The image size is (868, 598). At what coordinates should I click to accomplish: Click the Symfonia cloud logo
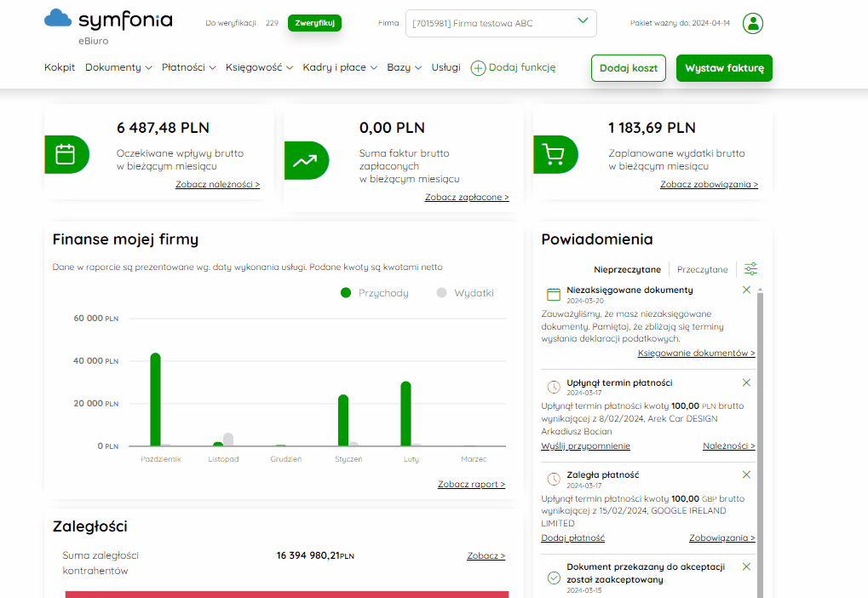[x=58, y=18]
